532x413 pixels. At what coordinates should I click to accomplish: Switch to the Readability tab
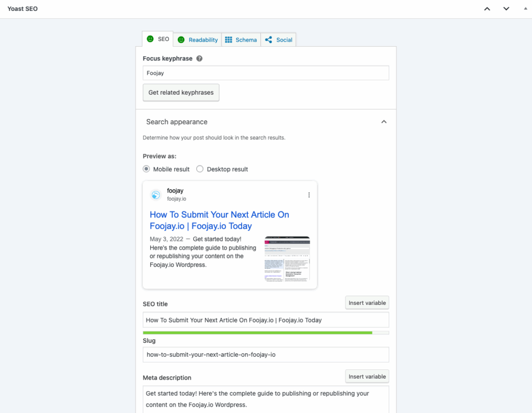[203, 40]
